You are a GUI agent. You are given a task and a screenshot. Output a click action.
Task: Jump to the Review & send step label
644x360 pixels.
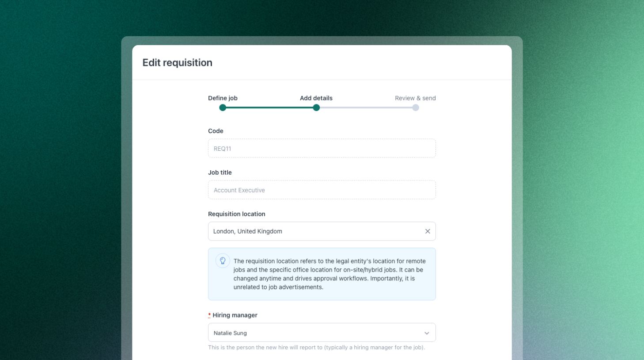tap(415, 98)
